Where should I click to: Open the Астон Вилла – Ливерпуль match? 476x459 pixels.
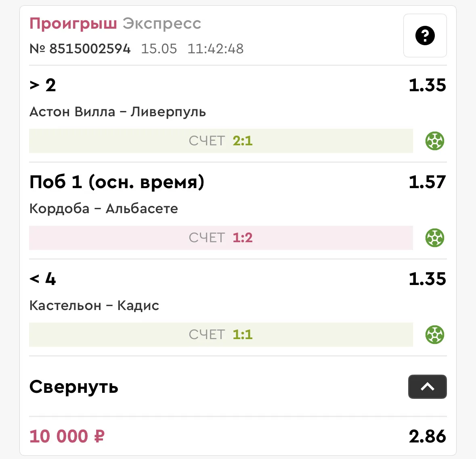[118, 112]
